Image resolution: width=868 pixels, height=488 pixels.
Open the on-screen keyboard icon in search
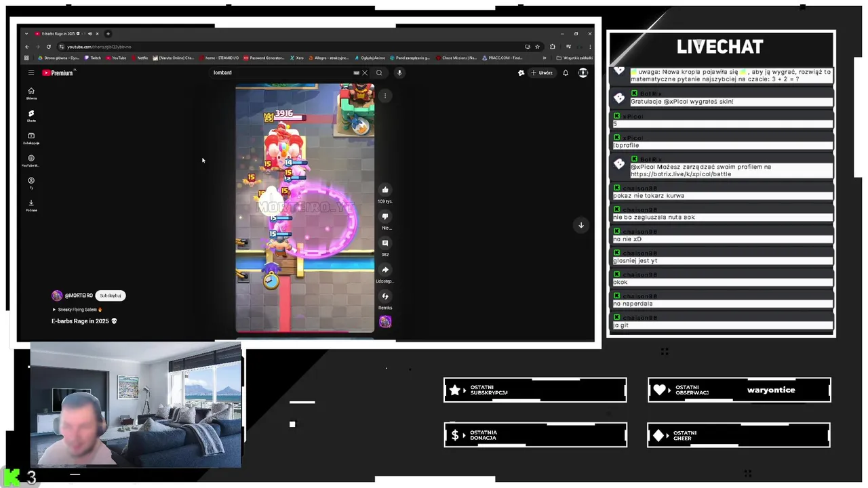[356, 73]
